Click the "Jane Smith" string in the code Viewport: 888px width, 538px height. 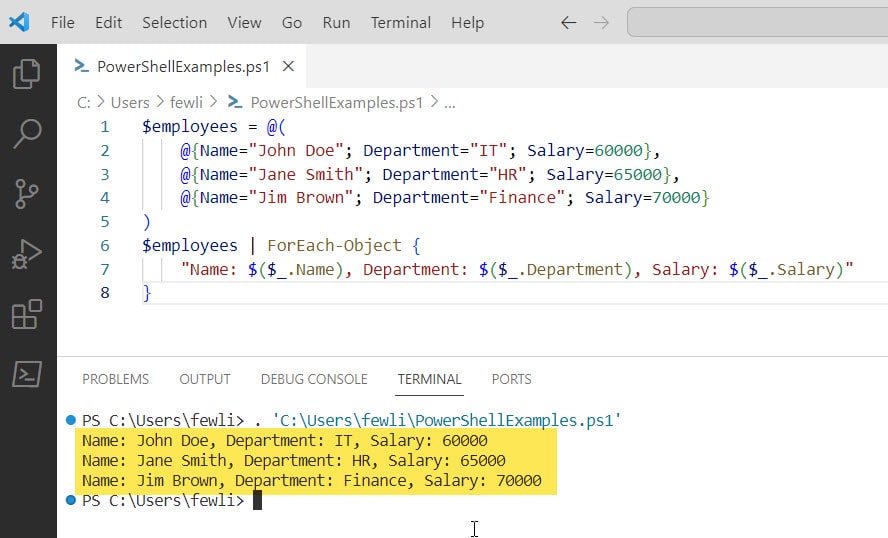click(305, 174)
